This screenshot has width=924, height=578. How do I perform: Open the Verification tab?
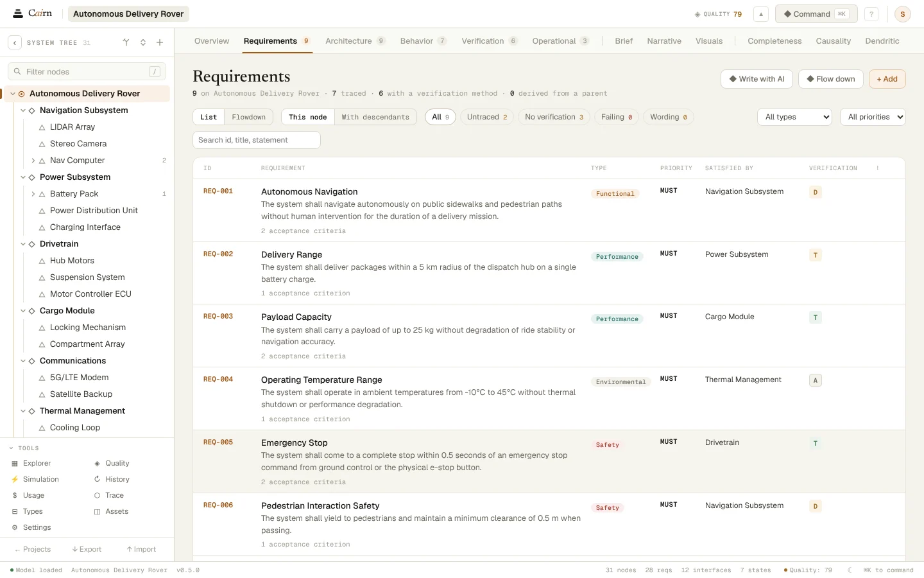tap(489, 41)
